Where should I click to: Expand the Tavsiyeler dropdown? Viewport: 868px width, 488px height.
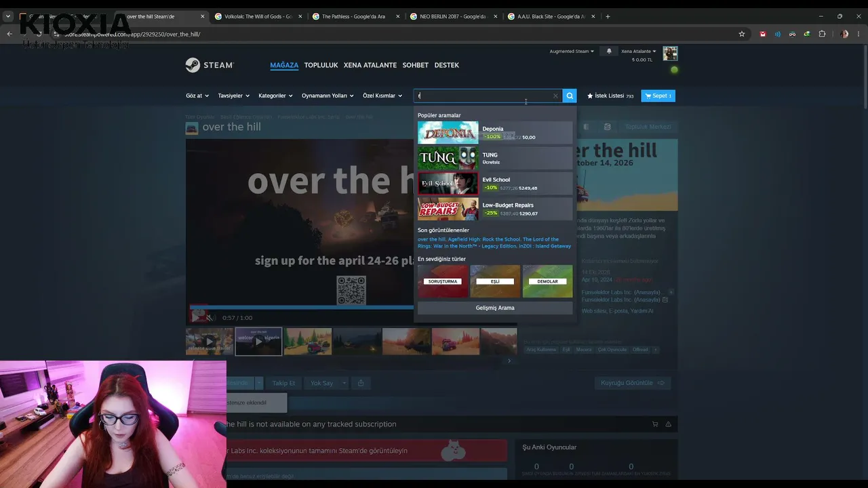coord(234,96)
